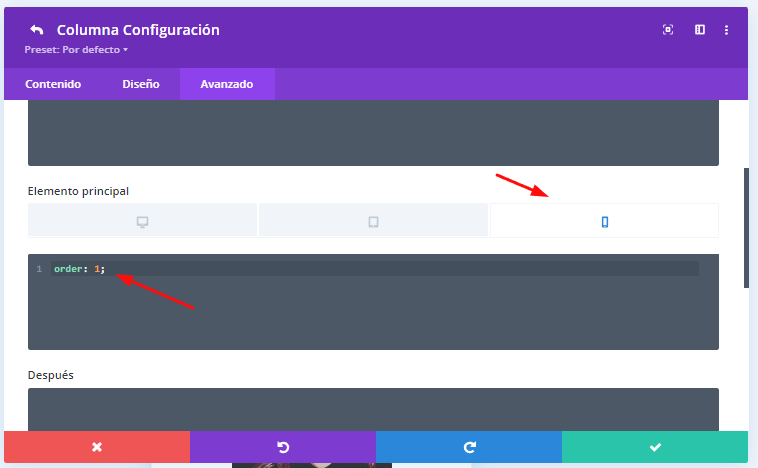Viewport: 758px width, 468px height.
Task: Select tablet view for Elemento principal
Action: [x=373, y=221]
